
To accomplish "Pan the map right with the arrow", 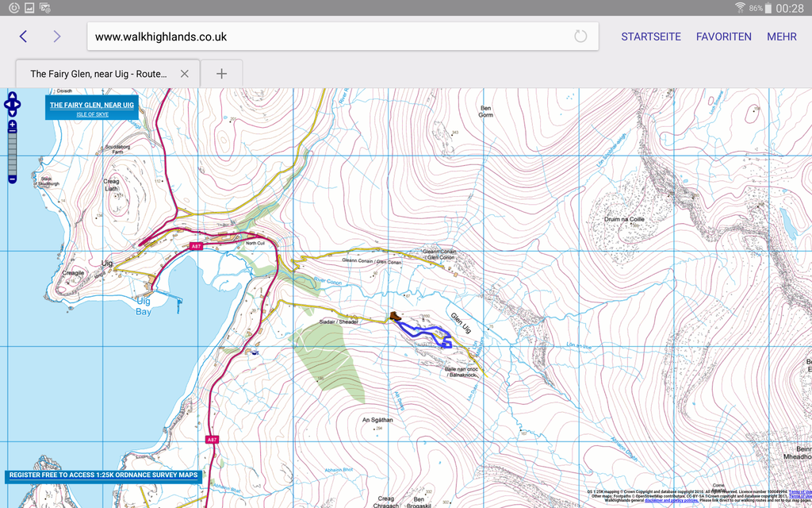I will coord(18,105).
